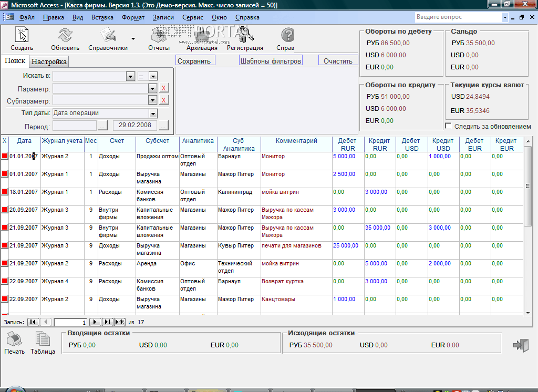Image resolution: width=538 pixels, height=392 pixels.
Task: Expand the Искать в dropdown
Action: (130, 76)
